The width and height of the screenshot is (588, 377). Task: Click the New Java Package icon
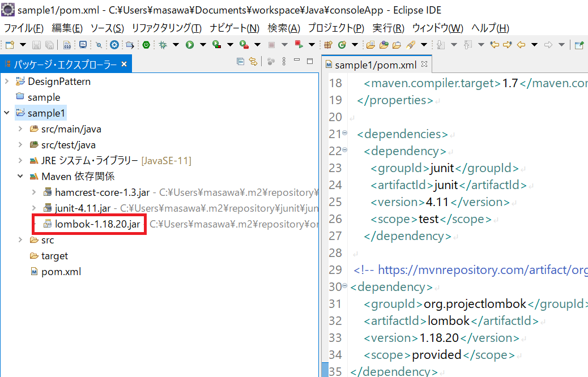tap(328, 45)
